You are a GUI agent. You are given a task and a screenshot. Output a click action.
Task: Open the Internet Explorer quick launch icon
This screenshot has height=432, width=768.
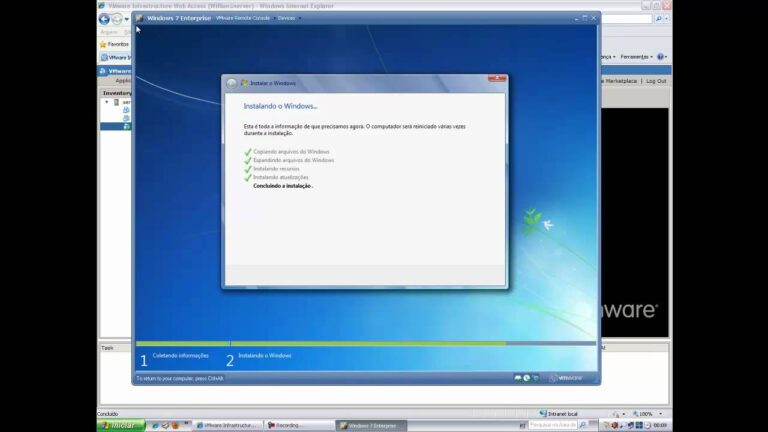[155, 426]
